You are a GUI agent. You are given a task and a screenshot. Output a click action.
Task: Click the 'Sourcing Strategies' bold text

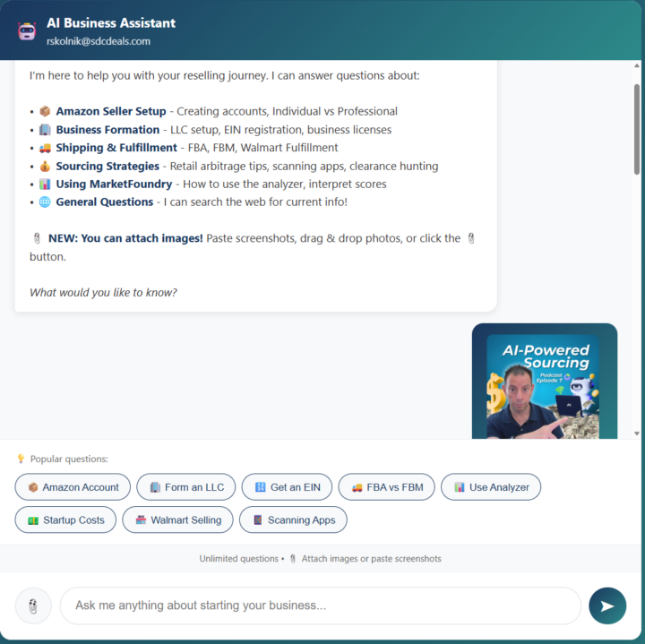pos(107,166)
